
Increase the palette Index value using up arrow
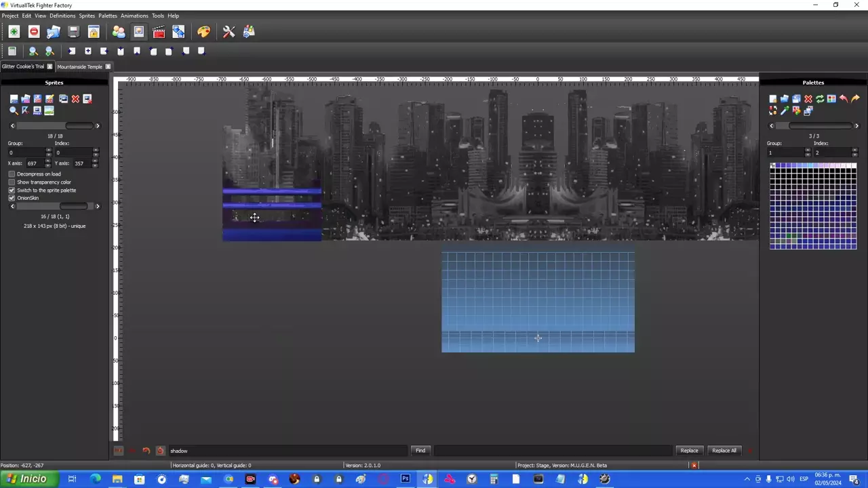[x=854, y=150]
